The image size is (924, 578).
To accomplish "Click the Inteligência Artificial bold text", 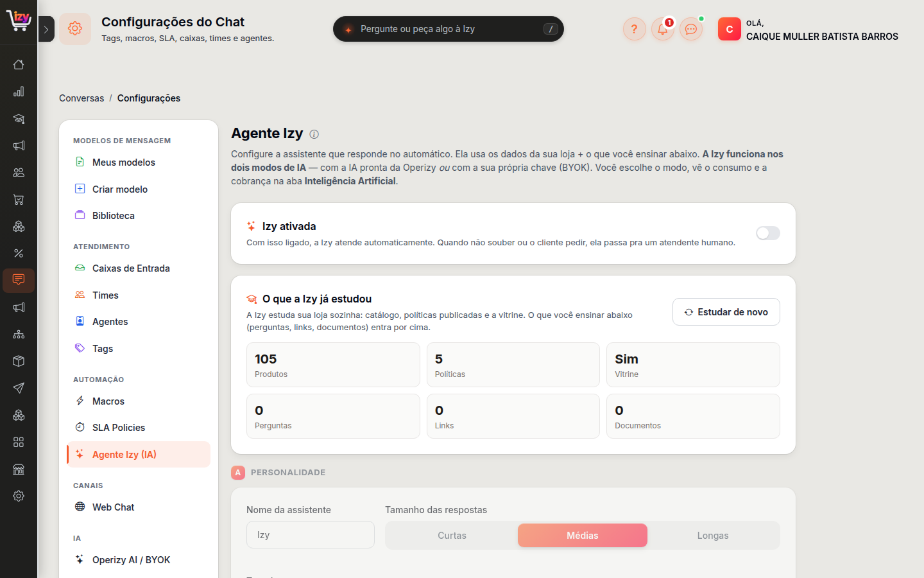I will tap(350, 181).
